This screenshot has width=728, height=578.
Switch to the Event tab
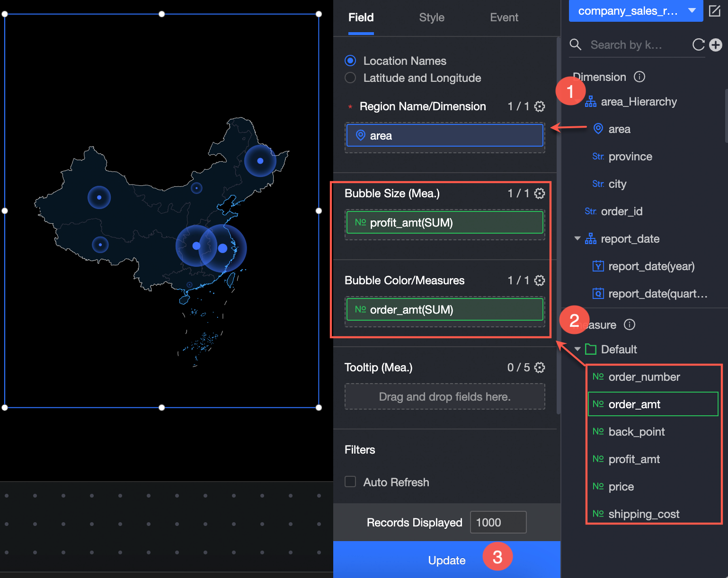coord(504,18)
